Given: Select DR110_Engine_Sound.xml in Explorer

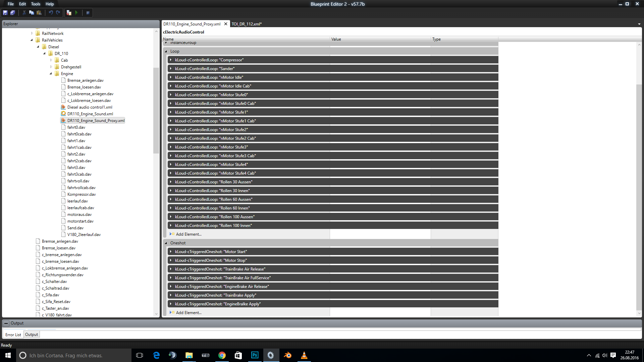Looking at the screenshot, I should click(90, 114).
